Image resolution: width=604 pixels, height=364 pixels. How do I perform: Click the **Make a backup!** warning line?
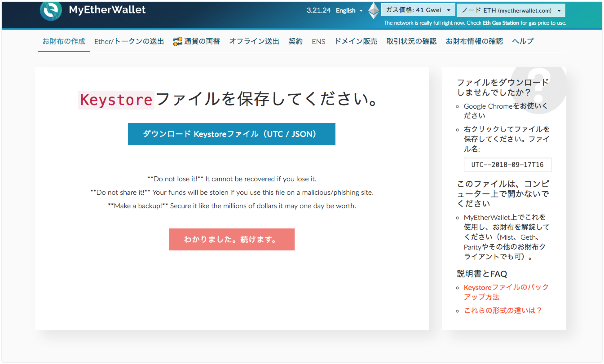(x=232, y=206)
